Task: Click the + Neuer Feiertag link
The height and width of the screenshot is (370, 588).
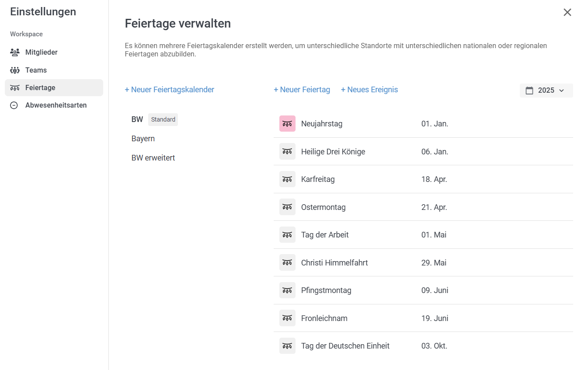Action: [x=302, y=90]
